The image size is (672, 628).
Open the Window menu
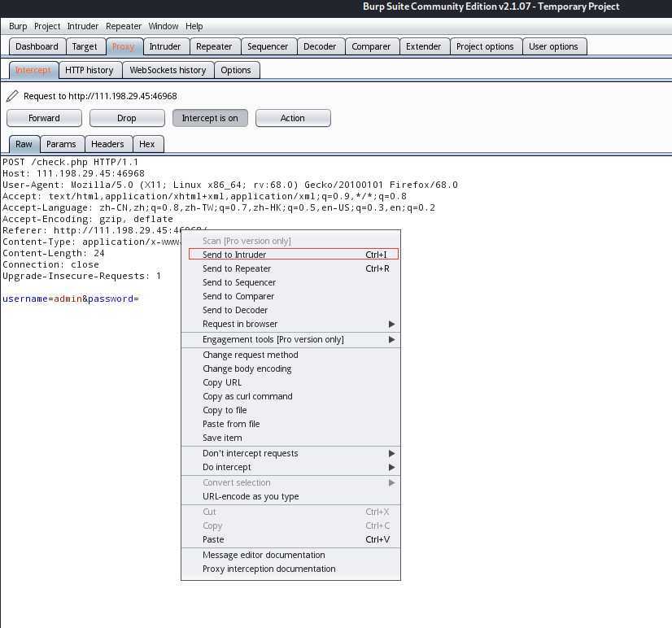[164, 27]
